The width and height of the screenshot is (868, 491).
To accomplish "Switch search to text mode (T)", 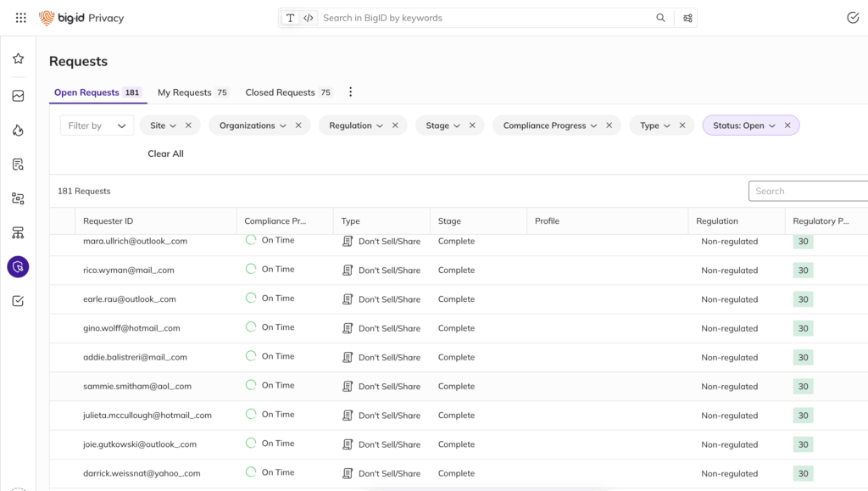I will (x=291, y=18).
